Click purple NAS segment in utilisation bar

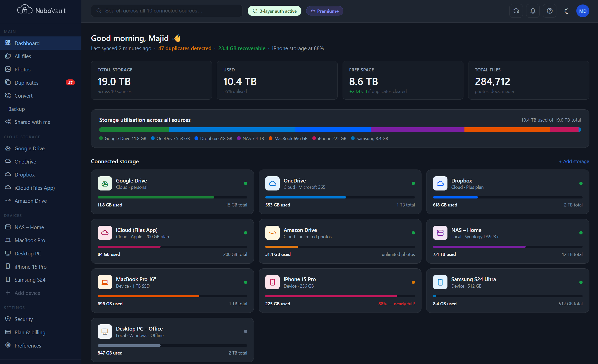418,130
